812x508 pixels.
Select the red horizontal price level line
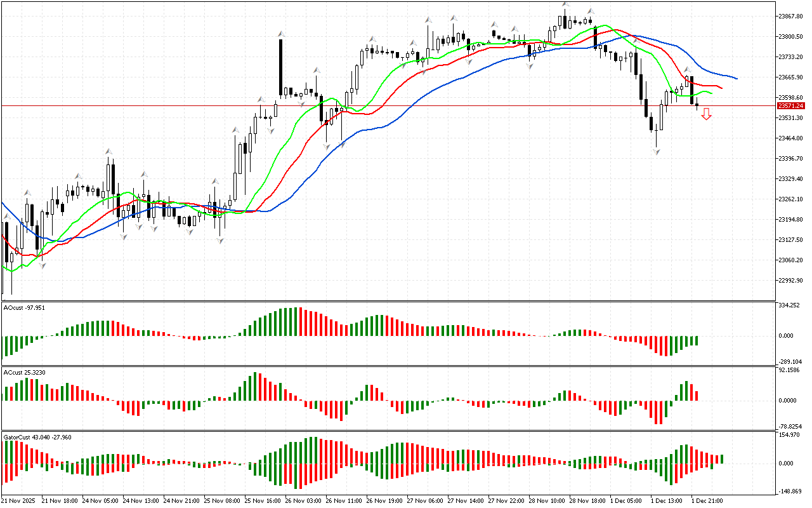(444, 105)
